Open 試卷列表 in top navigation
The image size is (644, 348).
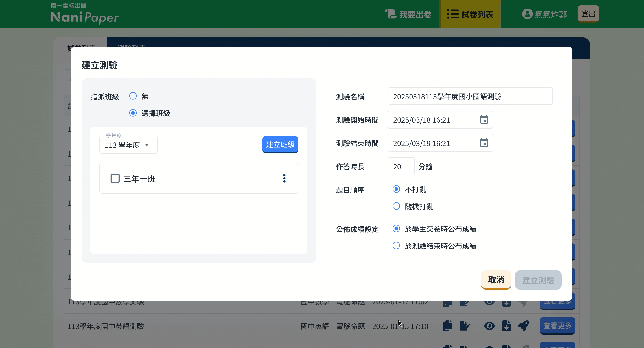tap(470, 14)
